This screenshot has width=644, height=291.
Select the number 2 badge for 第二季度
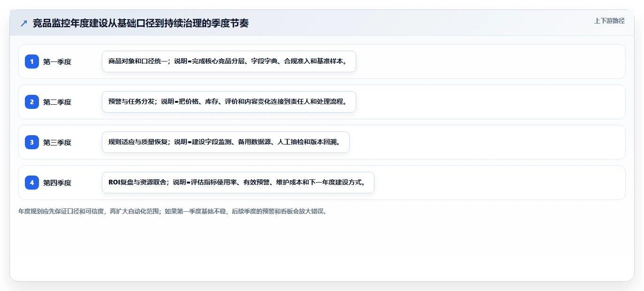click(32, 102)
